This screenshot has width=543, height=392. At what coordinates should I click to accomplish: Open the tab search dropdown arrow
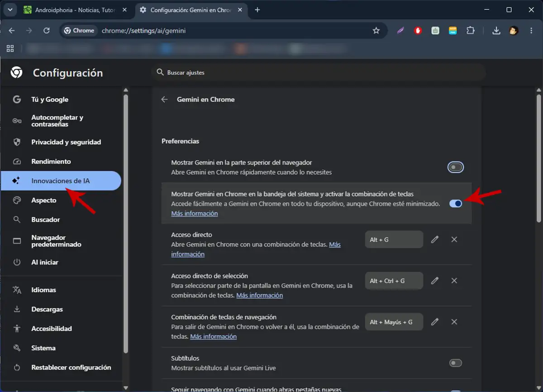10,10
